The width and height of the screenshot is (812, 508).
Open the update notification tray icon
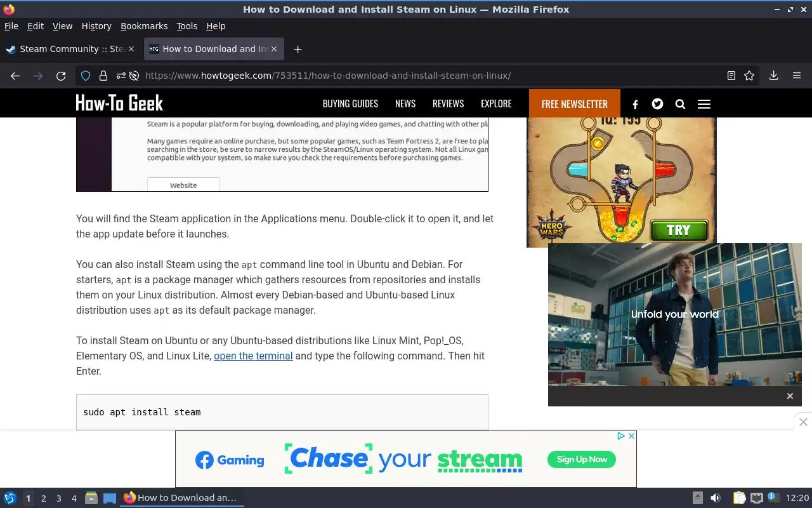pyautogui.click(x=773, y=497)
